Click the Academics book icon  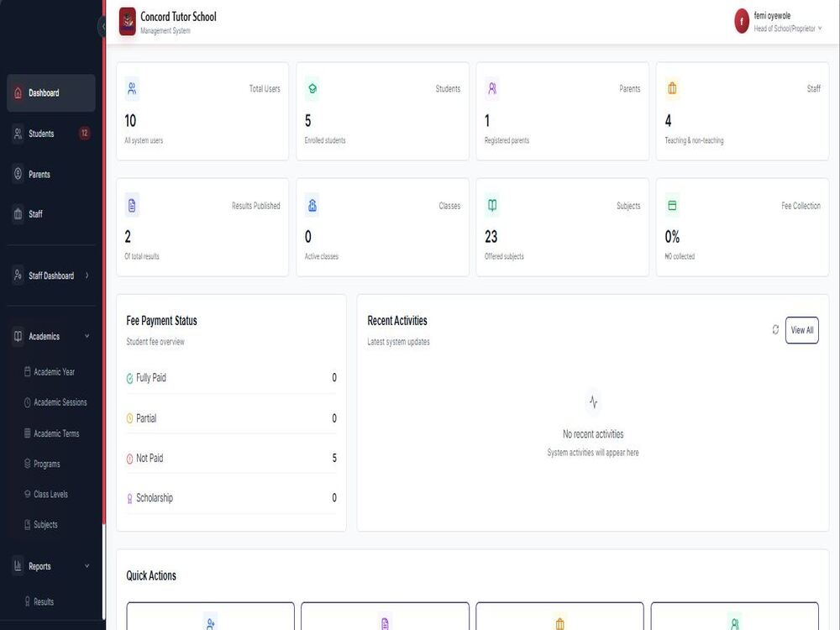tap(18, 337)
